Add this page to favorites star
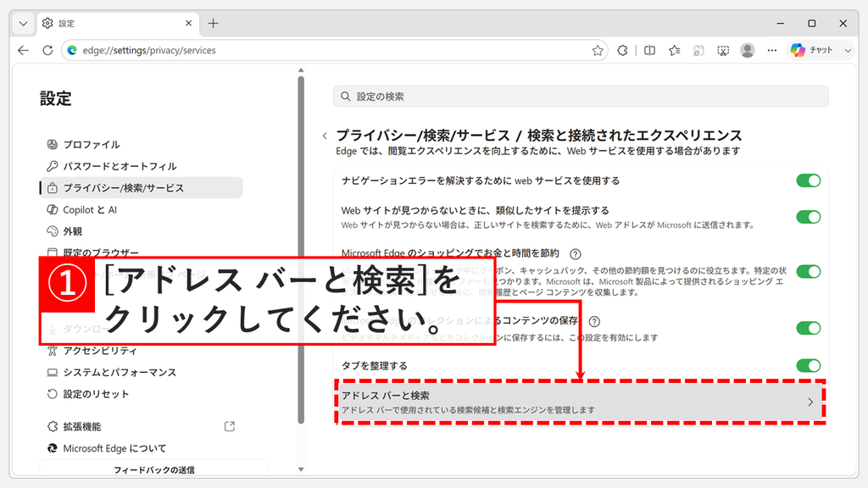 pos(598,50)
